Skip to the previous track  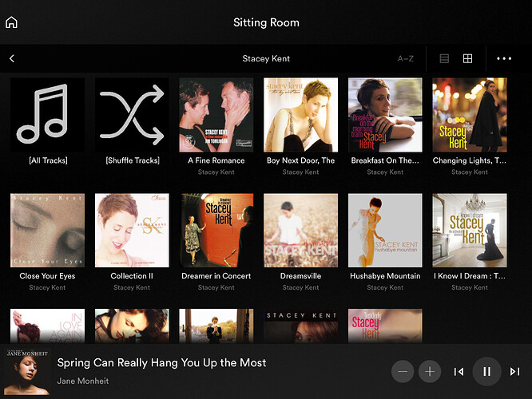tap(459, 372)
